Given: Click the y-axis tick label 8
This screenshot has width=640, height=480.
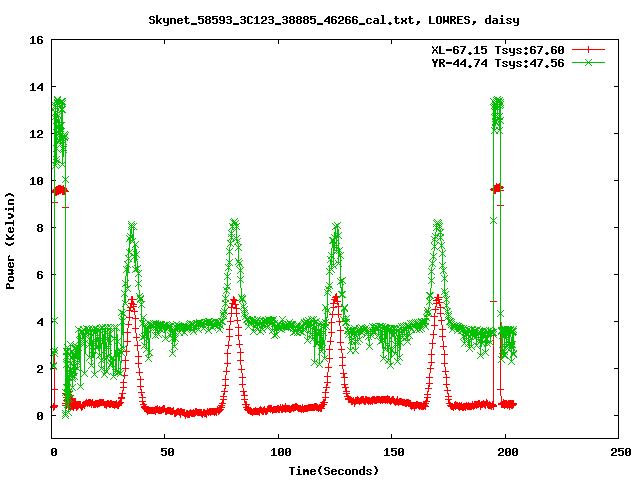Looking at the screenshot, I should [40, 228].
